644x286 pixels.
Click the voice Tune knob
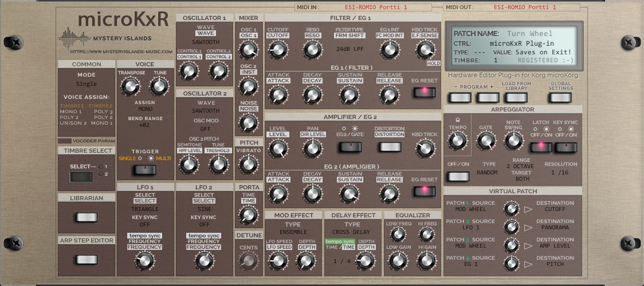pyautogui.click(x=159, y=86)
